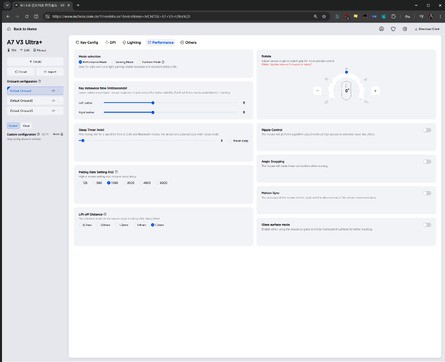Select 8000 Hz polling rate
This screenshot has width=445, height=362.
(x=161, y=183)
